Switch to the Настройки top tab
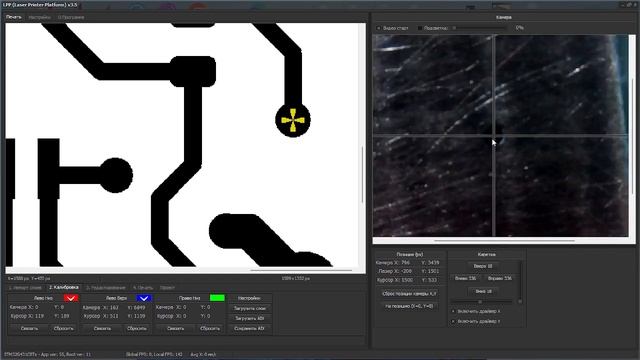Screen dimensions: 640x360 (40, 18)
